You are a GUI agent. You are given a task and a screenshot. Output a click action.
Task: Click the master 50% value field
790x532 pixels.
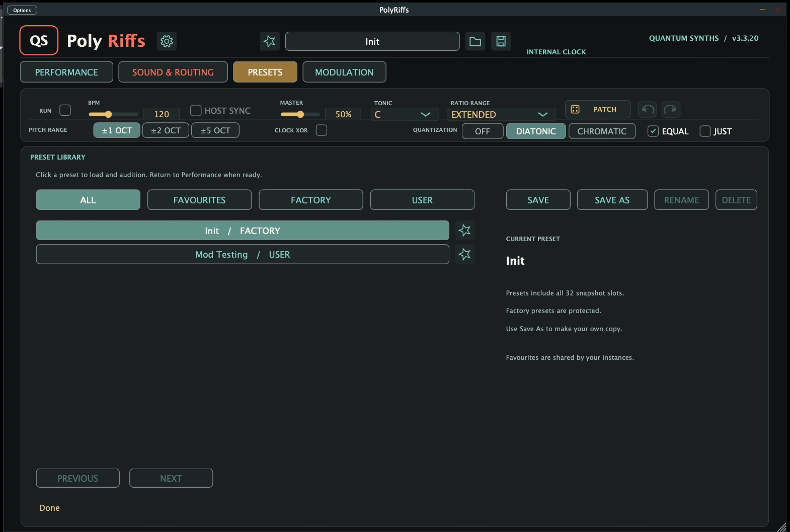(x=343, y=114)
